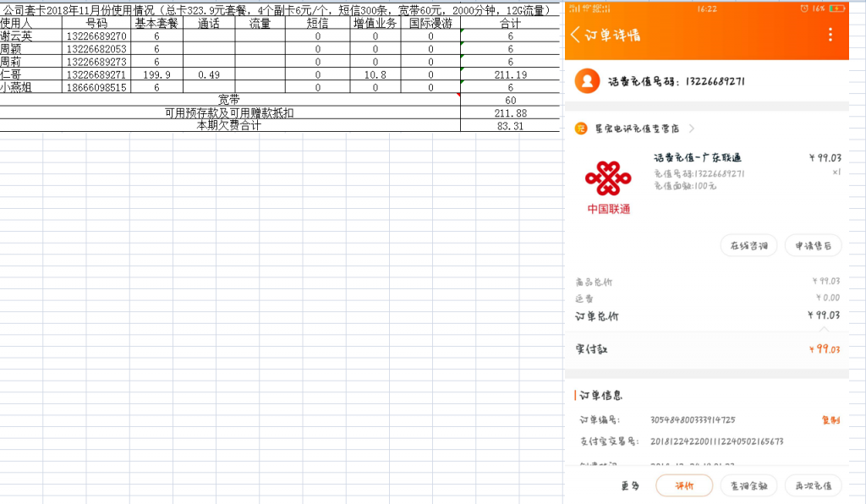This screenshot has width=866, height=504.
Task: Tap the alarm clock status icon
Action: [x=803, y=8]
